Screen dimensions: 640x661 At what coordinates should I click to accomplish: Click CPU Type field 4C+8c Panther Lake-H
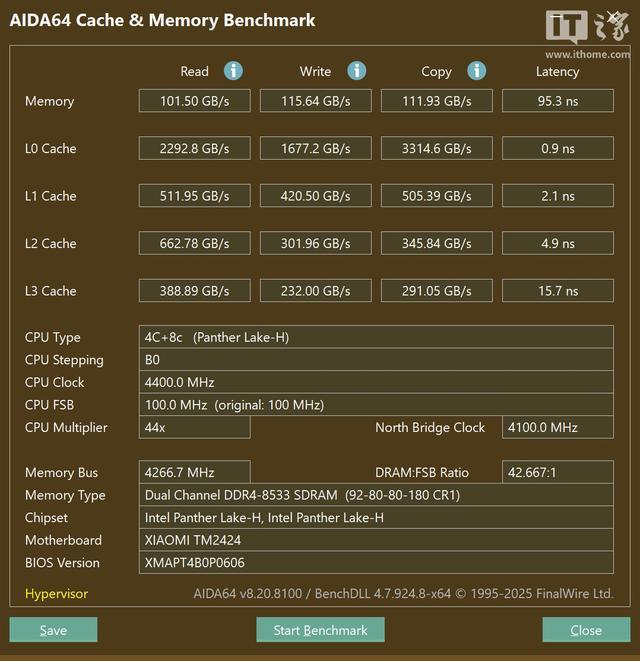(x=376, y=337)
